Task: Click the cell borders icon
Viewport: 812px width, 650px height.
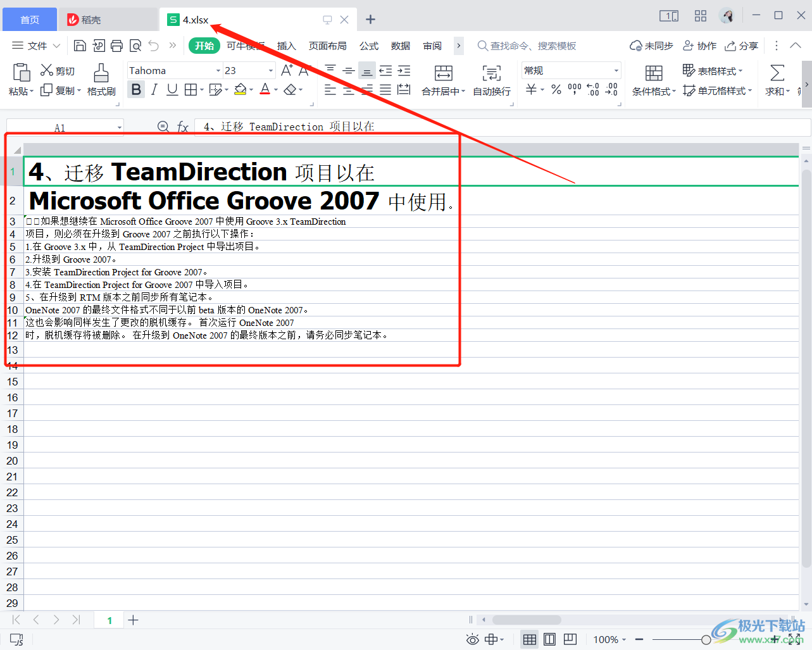Action: [x=191, y=90]
